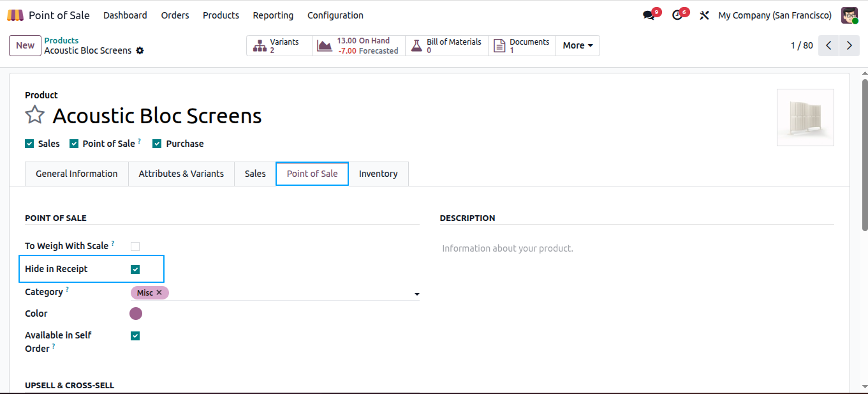This screenshot has height=394, width=868.
Task: Open the Products menu
Action: (221, 15)
